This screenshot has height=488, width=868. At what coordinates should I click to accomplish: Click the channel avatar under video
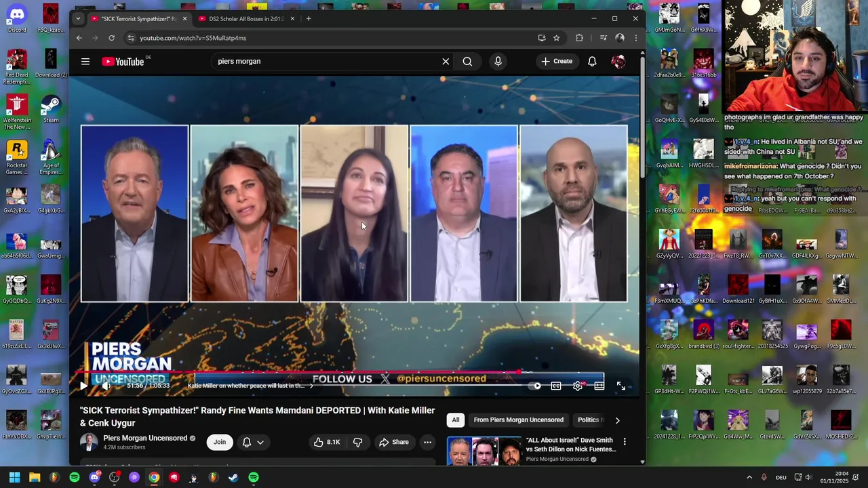(89, 442)
